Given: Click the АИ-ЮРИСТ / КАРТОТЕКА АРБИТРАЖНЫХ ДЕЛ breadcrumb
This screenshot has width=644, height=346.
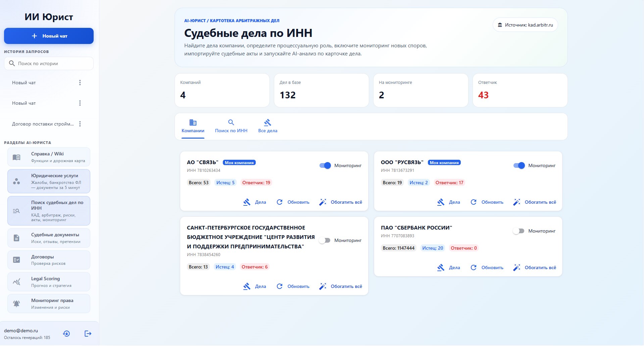Looking at the screenshot, I should 232,21.
